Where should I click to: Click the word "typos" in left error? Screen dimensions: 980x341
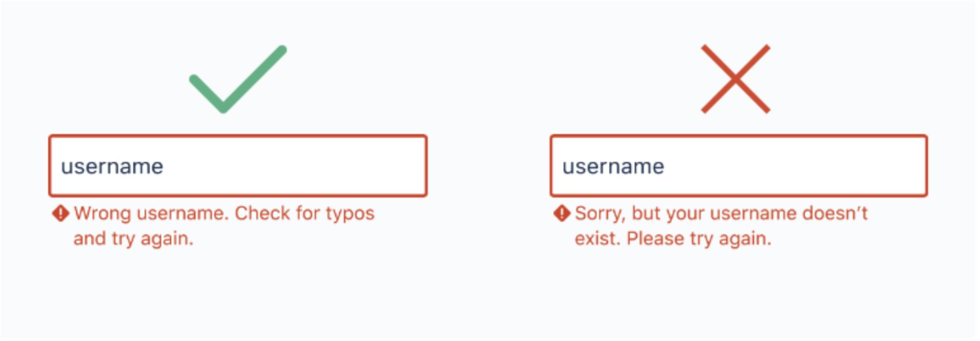350,213
